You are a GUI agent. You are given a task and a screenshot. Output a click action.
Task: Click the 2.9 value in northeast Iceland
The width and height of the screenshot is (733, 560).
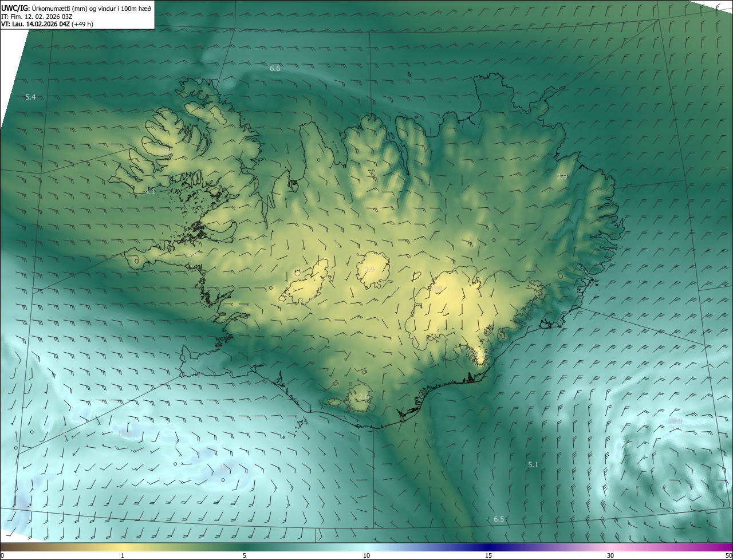(562, 177)
